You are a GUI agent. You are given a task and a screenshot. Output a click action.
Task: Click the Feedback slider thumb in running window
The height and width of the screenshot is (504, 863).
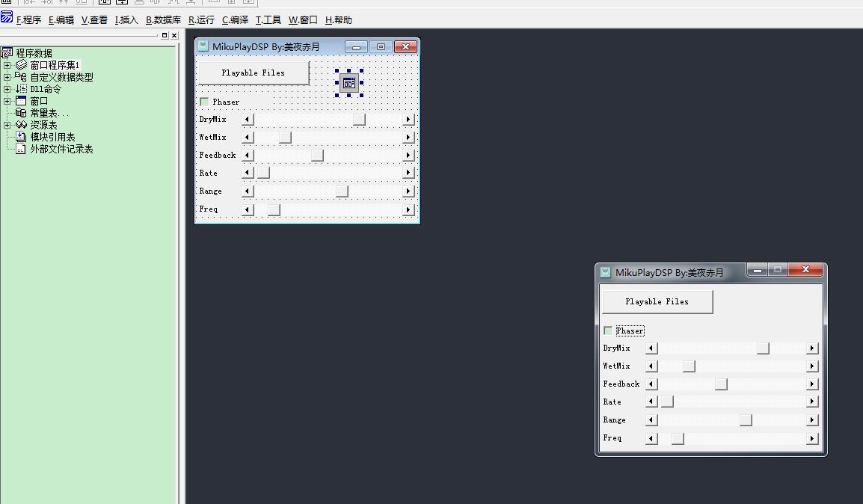[x=721, y=384]
